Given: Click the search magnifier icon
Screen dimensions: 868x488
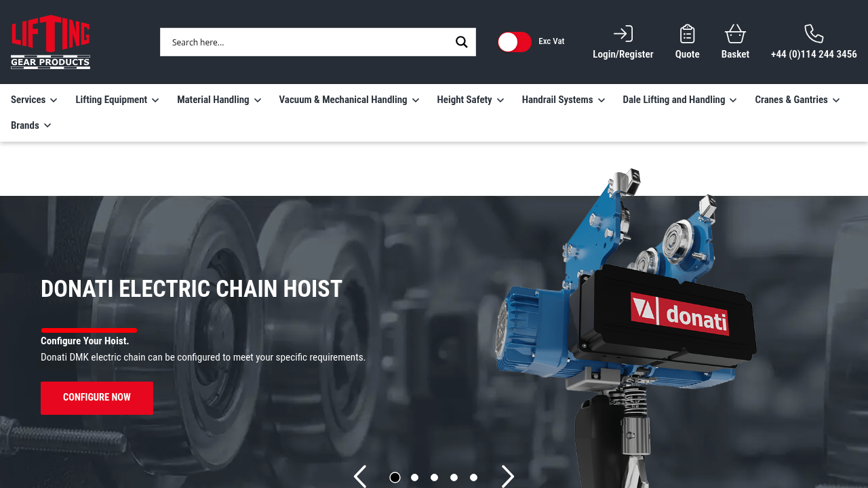Looking at the screenshot, I should point(462,42).
